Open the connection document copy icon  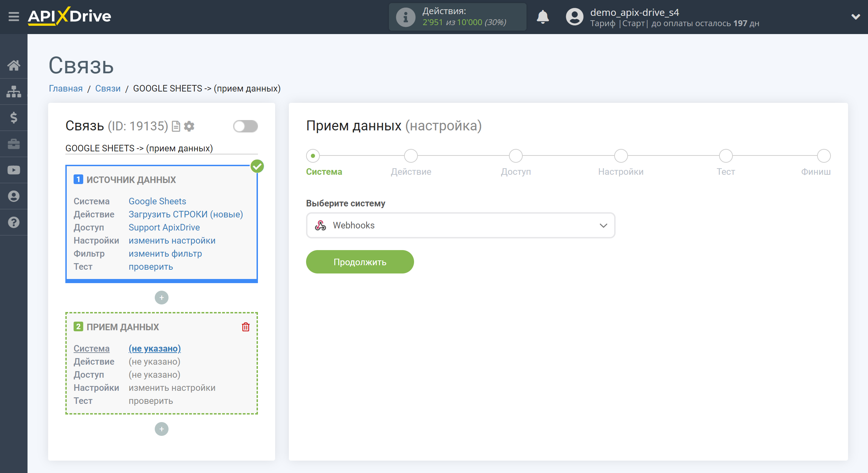click(x=176, y=126)
